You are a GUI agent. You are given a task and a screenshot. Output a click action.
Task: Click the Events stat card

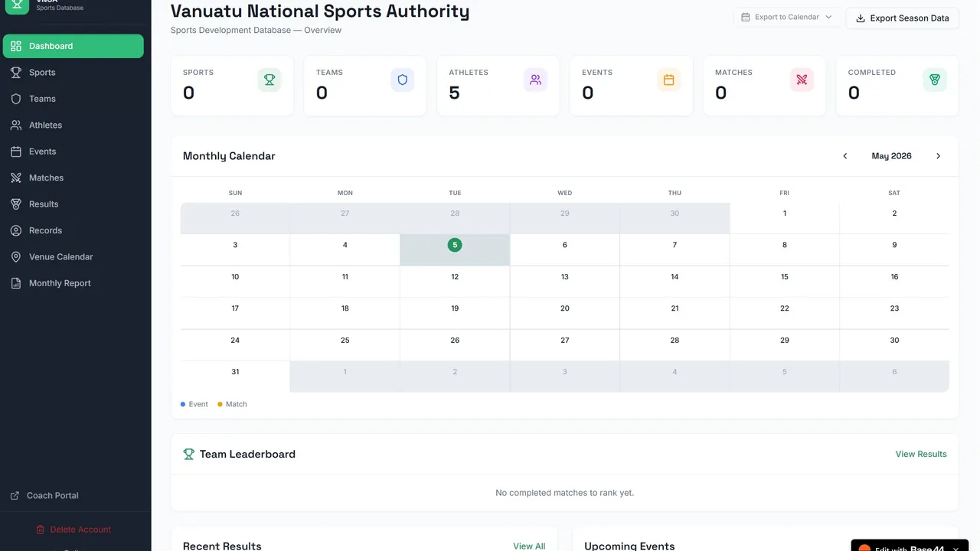632,86
